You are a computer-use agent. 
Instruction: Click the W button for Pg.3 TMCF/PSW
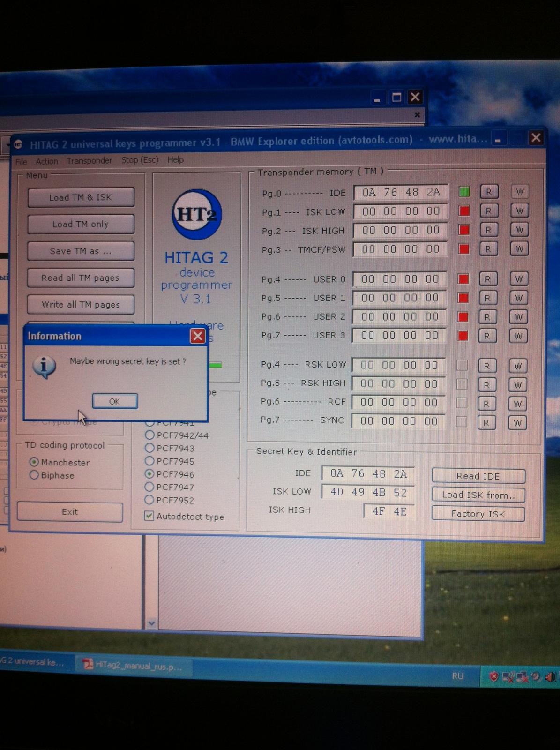(x=519, y=249)
